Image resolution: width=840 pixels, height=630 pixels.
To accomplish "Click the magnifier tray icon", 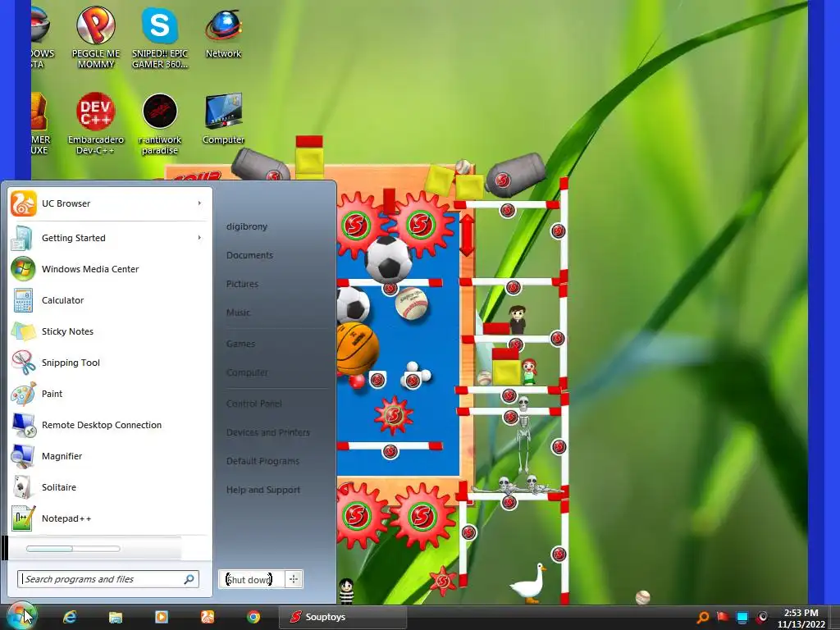I will click(x=703, y=617).
